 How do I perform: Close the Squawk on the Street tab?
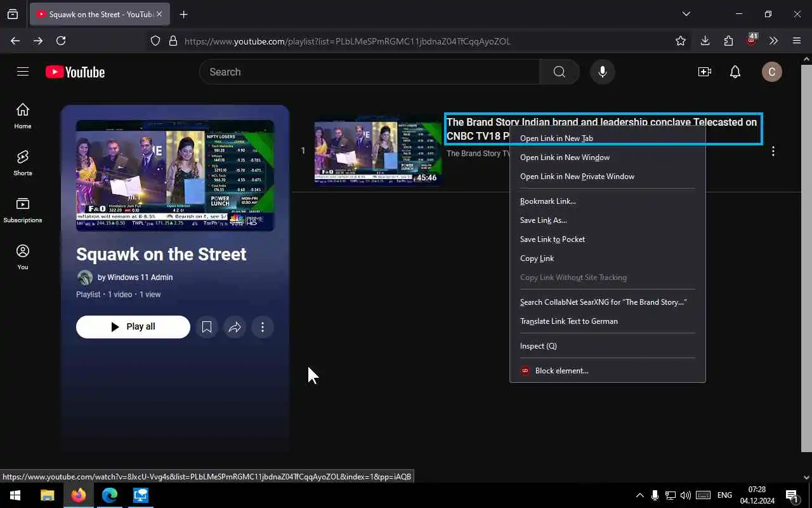pos(159,14)
